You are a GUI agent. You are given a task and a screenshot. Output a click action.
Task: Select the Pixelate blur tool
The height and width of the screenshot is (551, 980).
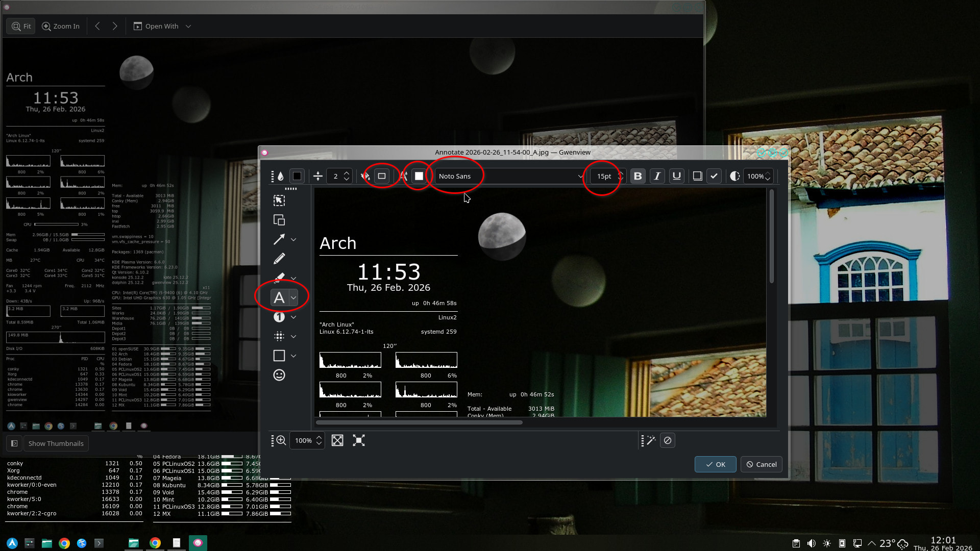[279, 336]
